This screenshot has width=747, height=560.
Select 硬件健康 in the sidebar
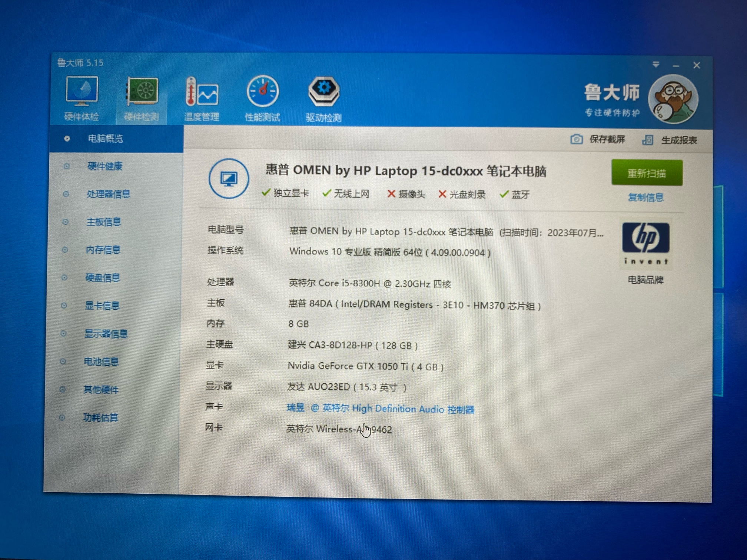point(105,166)
